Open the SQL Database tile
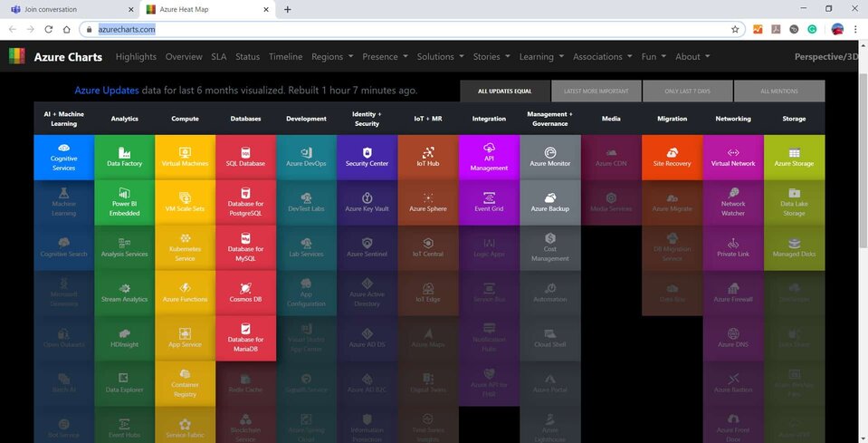Screen dimensions: 868x443 [246, 158]
